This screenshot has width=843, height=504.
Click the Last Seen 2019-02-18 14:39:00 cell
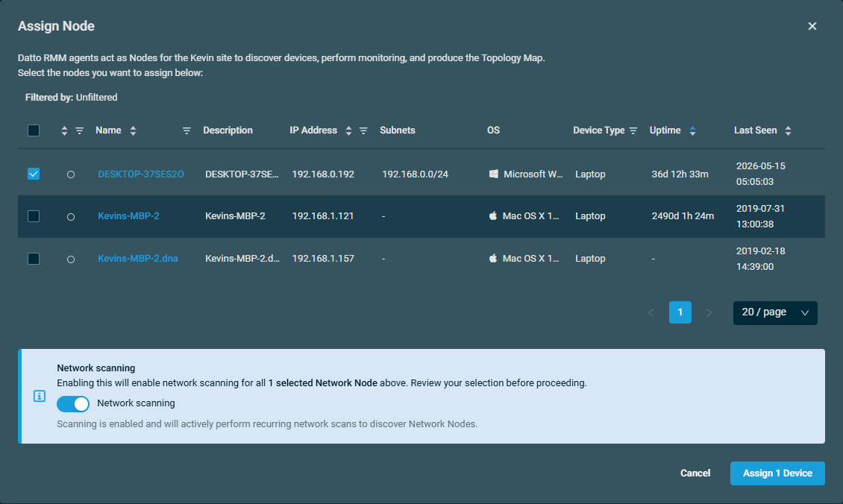[761, 259]
